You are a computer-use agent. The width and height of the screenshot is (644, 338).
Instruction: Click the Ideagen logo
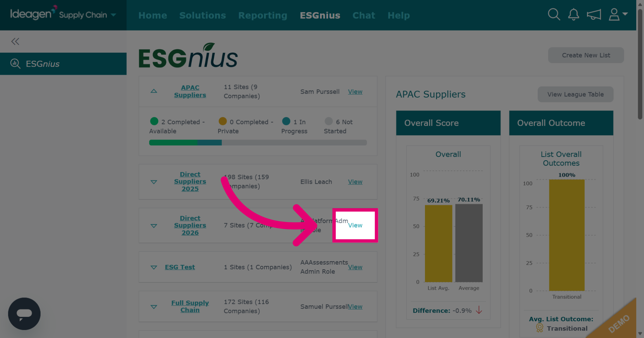[33, 13]
